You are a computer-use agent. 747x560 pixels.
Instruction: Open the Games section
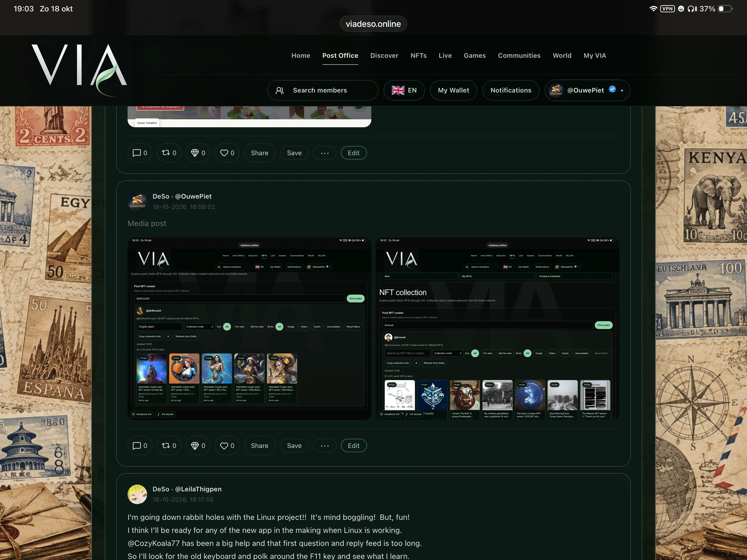point(474,56)
